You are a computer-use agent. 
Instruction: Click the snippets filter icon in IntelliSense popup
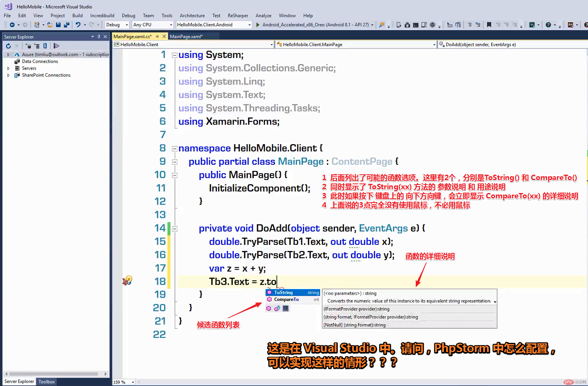coord(286,309)
